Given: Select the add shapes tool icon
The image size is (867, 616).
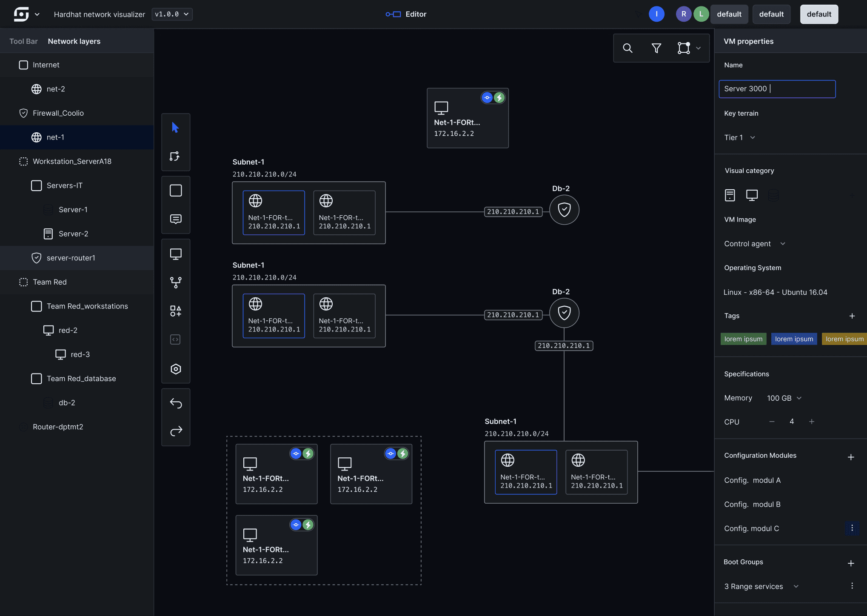Looking at the screenshot, I should tap(176, 311).
